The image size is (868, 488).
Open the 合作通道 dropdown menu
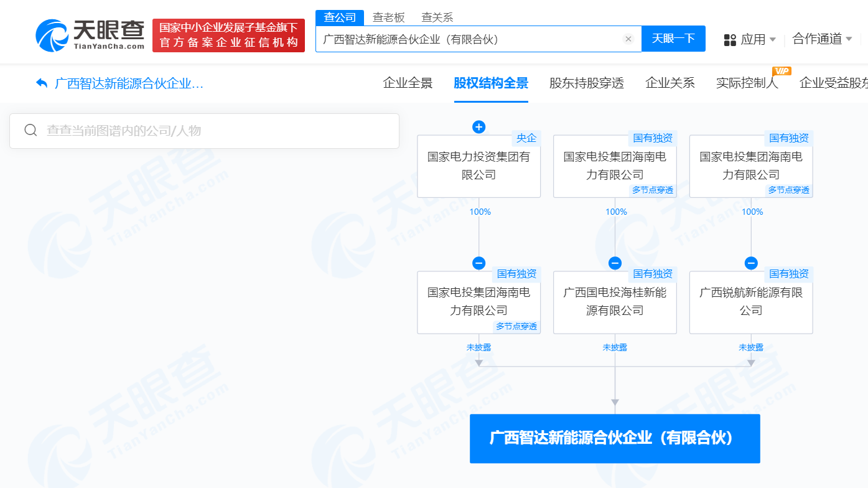(x=822, y=39)
